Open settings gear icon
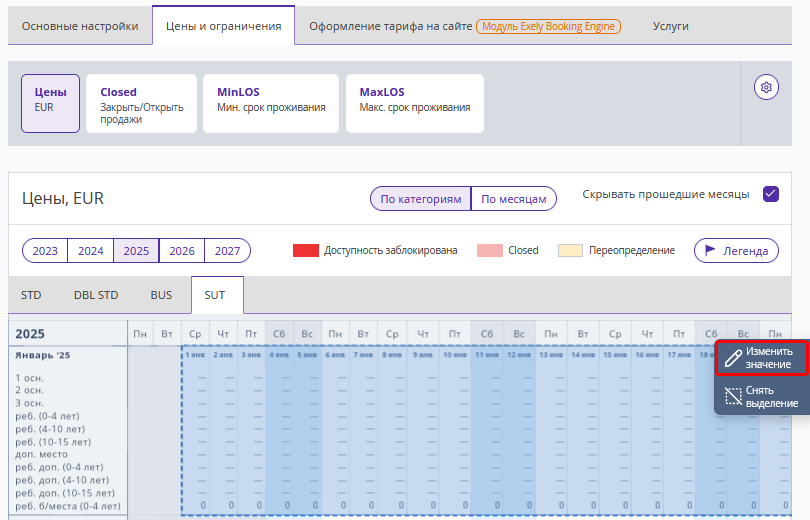810x520 pixels. 766,87
